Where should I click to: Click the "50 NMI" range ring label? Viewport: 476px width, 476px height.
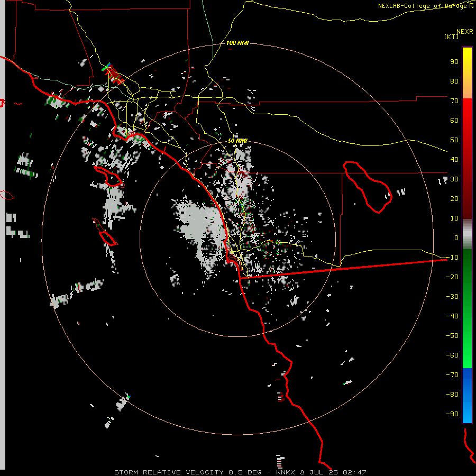click(x=237, y=141)
